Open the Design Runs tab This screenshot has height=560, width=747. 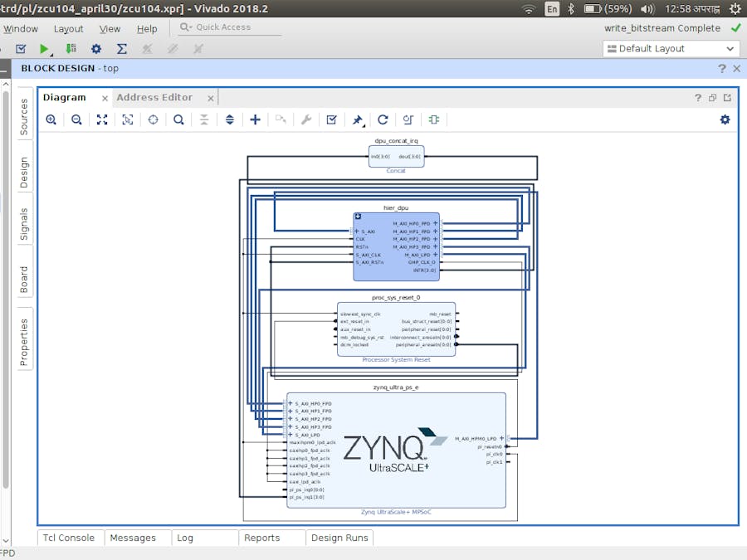339,538
